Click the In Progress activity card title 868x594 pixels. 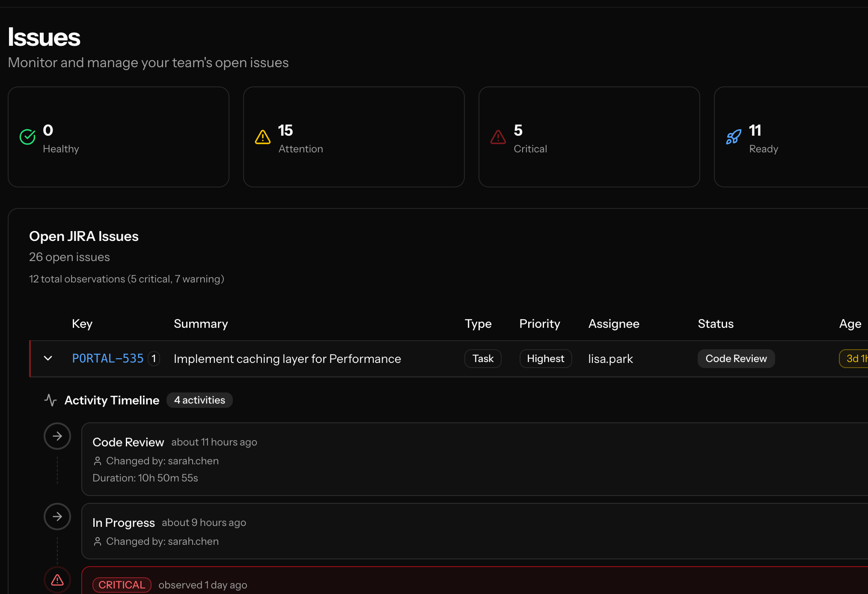pos(124,523)
